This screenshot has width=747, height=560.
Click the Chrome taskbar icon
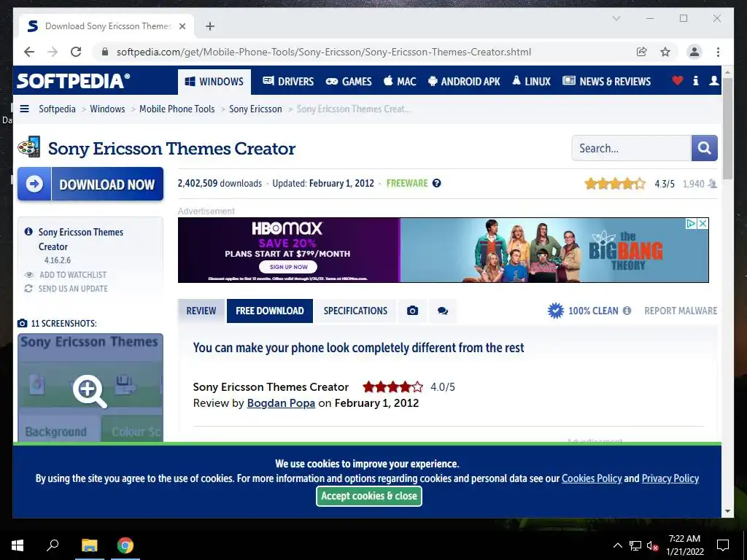(x=125, y=545)
